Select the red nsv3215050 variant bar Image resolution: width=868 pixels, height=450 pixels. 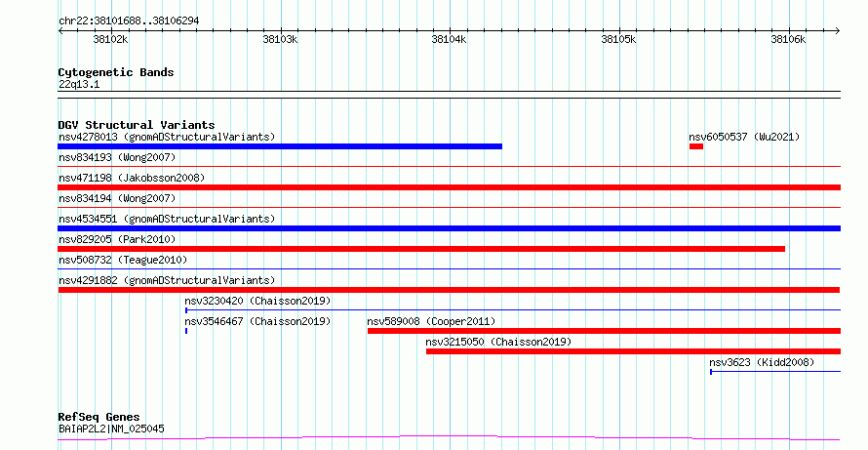click(x=633, y=351)
